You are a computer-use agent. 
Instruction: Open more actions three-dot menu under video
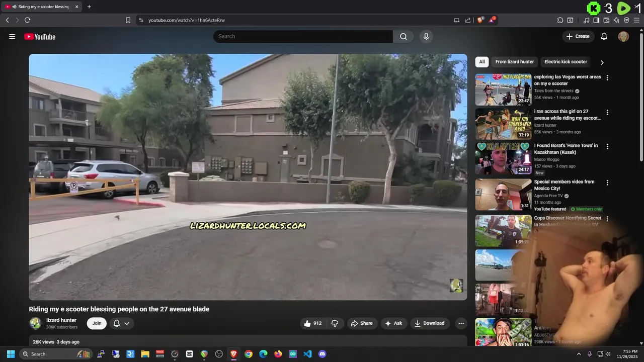pos(460,323)
